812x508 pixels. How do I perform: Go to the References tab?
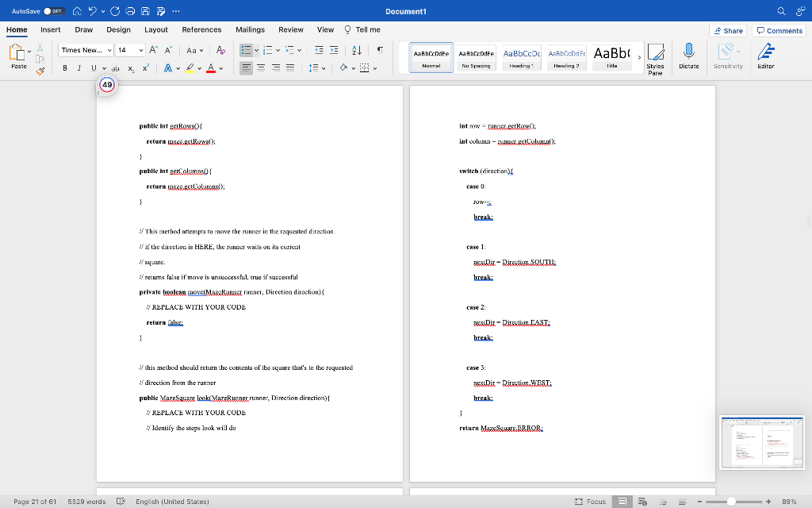[x=201, y=29]
